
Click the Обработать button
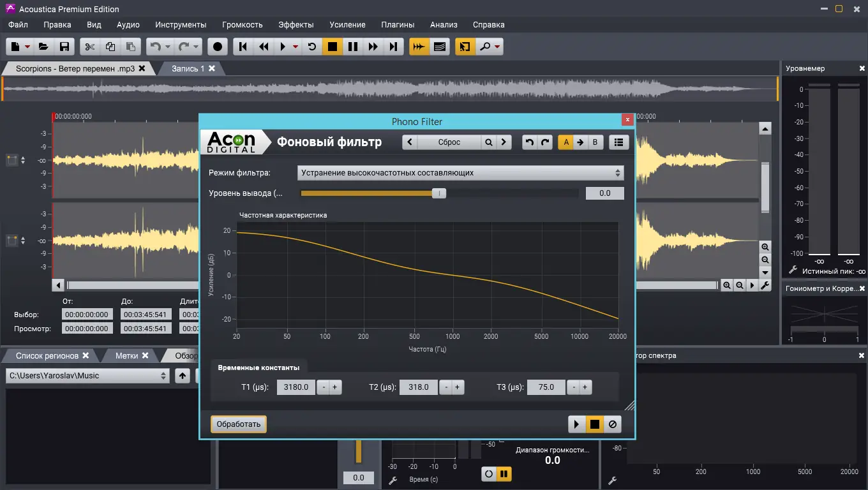pyautogui.click(x=239, y=424)
